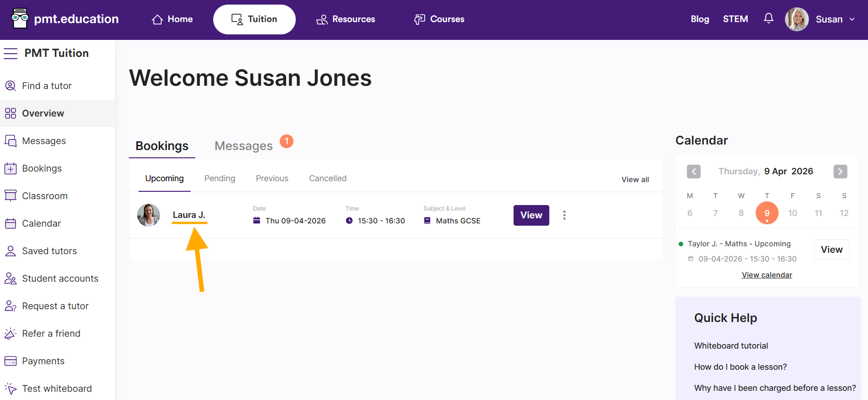Open Student accounts section
868x400 pixels.
click(x=60, y=278)
